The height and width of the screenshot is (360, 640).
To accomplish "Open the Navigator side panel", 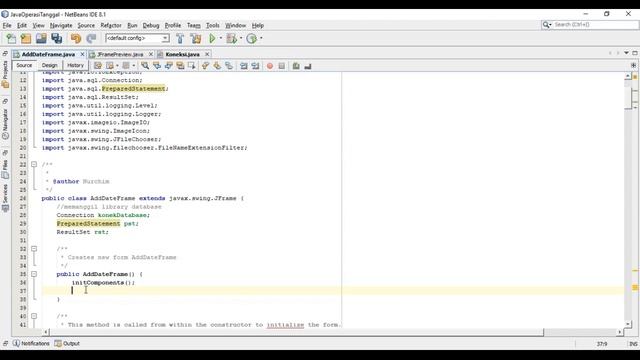I will tap(5, 124).
